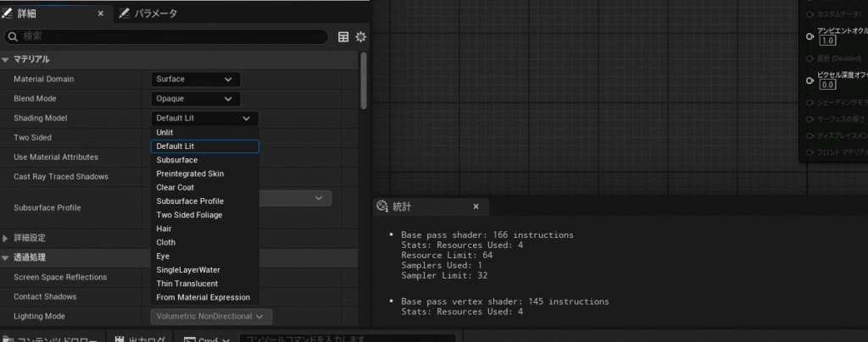Click the シェーディングモデル pin
This screenshot has width=868, height=342.
[x=810, y=102]
